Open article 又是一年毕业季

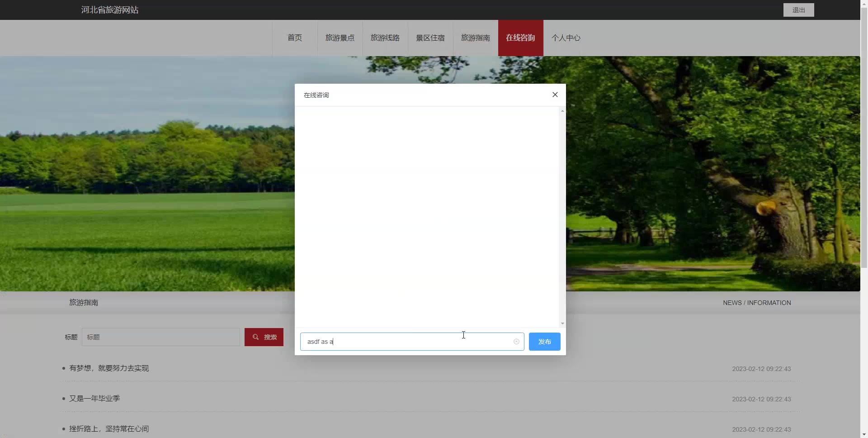(x=94, y=399)
